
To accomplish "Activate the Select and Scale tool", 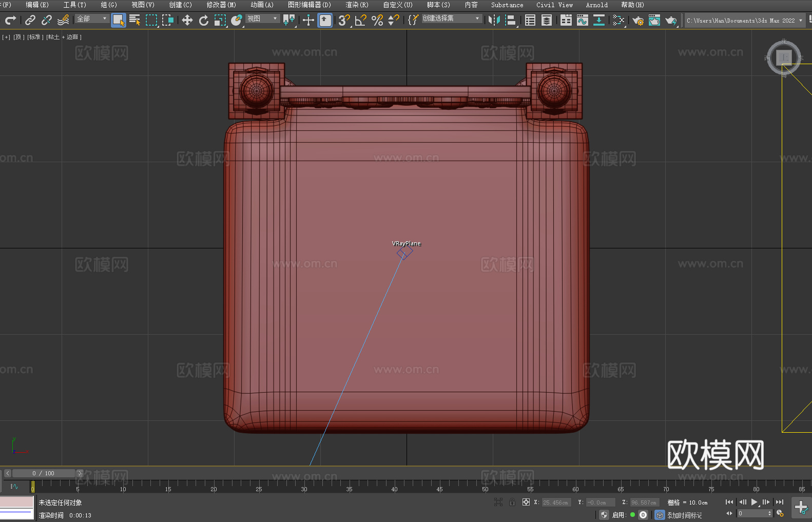I will click(220, 20).
